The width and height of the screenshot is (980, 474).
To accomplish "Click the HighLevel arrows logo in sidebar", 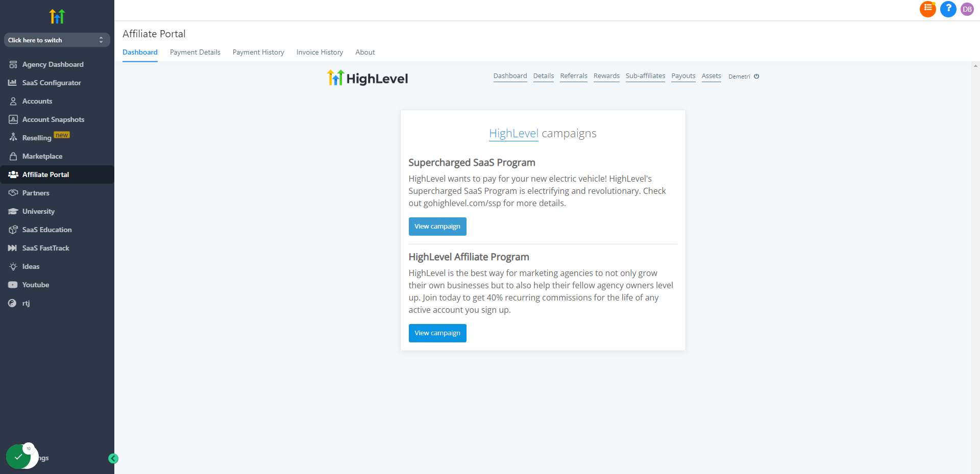I will tap(57, 16).
